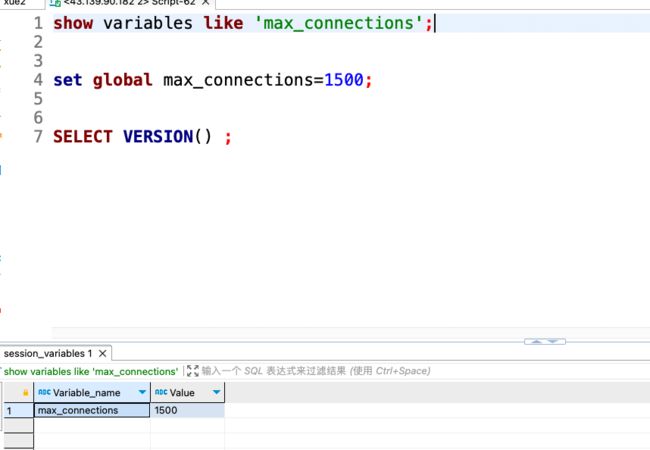Click the lock icon in table corner
650x450 pixels.
[25, 392]
